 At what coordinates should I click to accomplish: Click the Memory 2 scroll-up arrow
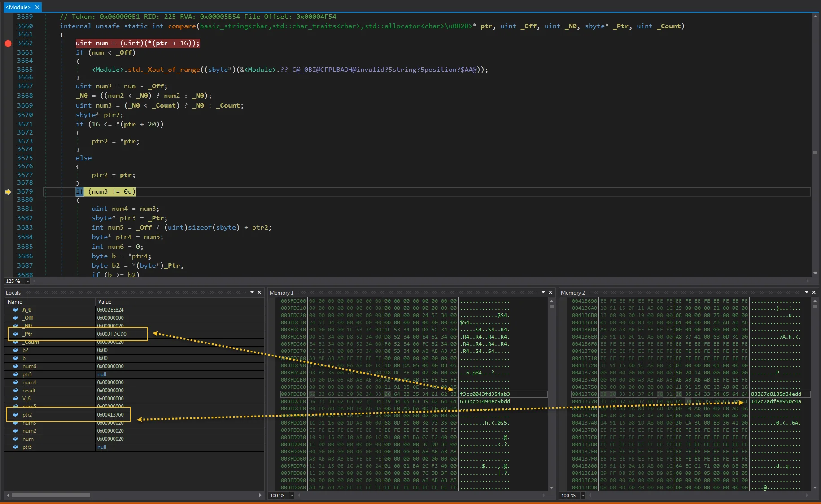(x=815, y=301)
